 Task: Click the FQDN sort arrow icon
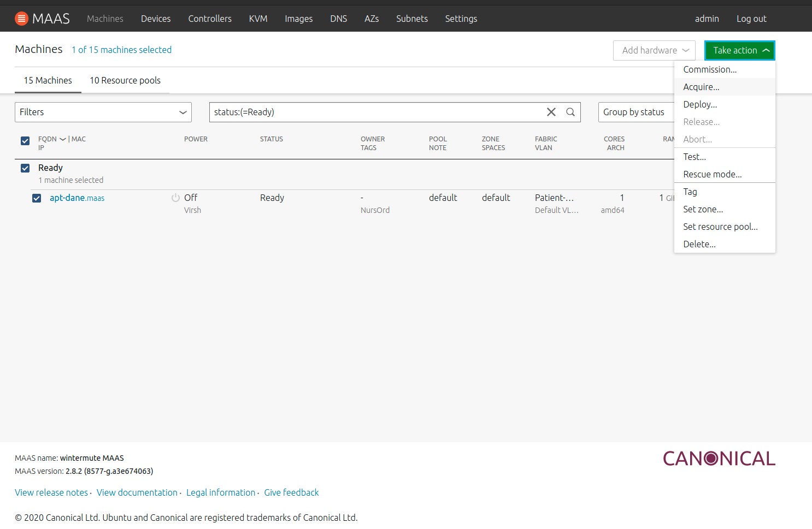63,139
